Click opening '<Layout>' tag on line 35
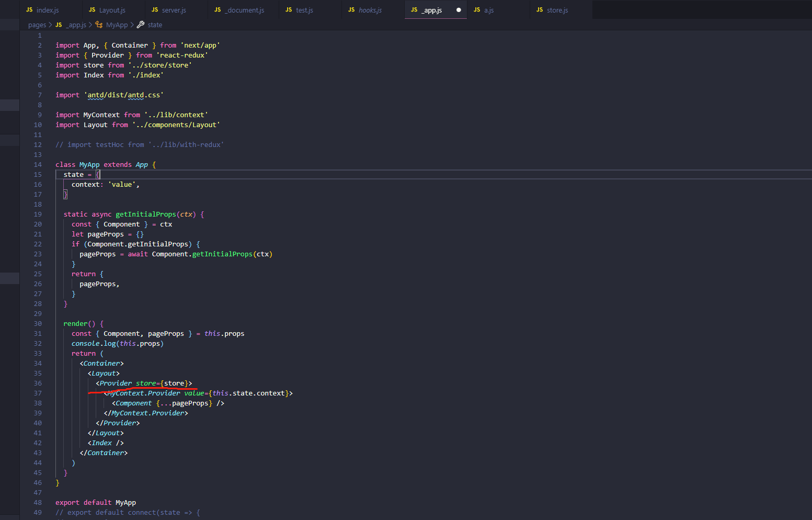The width and height of the screenshot is (812, 520). 104,374
